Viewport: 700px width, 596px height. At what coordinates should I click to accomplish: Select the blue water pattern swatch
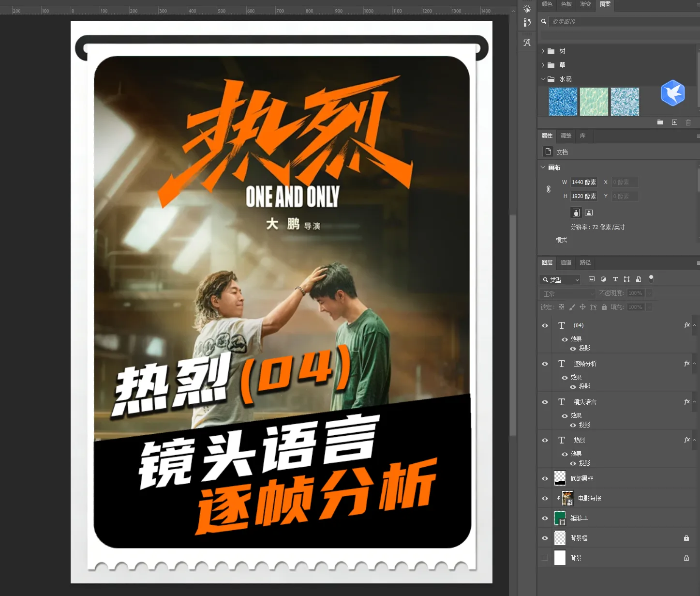(x=563, y=102)
